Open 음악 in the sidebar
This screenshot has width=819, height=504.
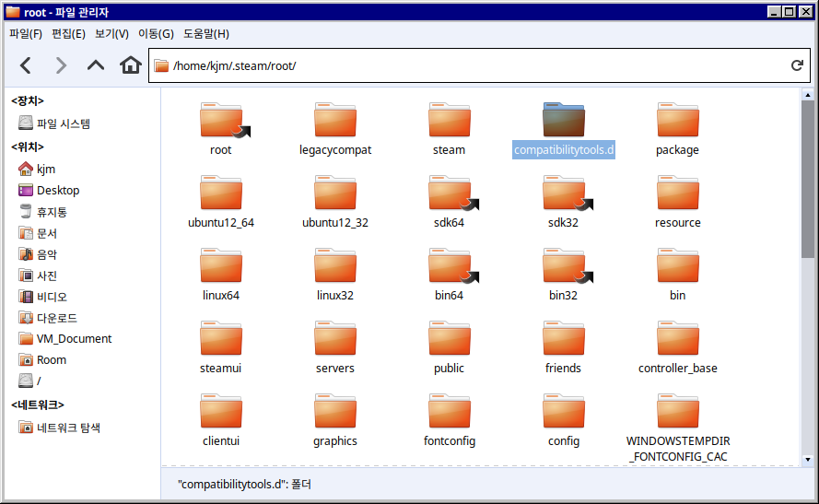[x=38, y=254]
